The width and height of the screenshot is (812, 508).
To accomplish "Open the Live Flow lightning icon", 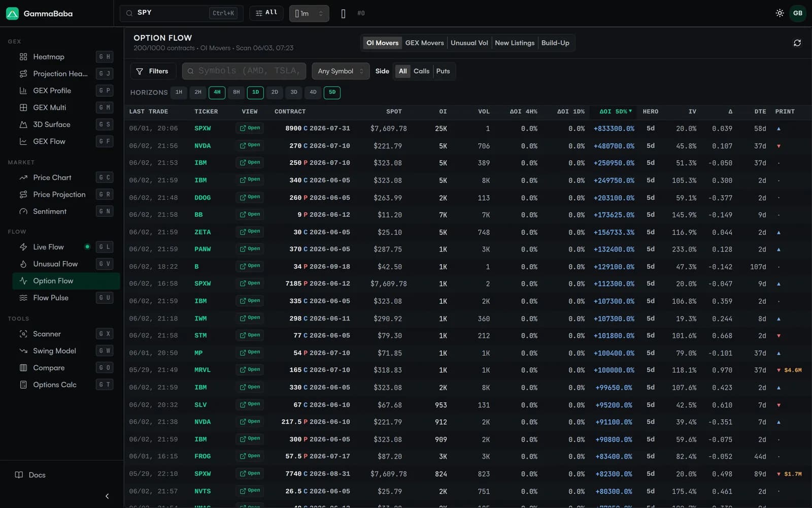I will click(23, 247).
